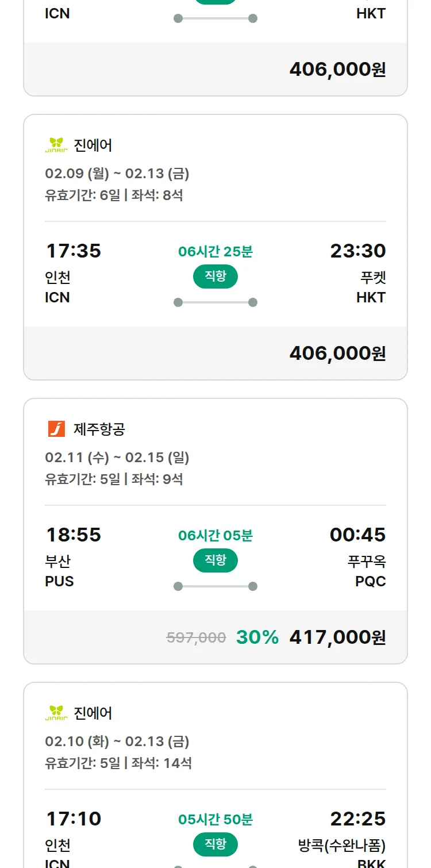Click the 02.11 (수) ~ 02.15 (일) date range
Image resolution: width=431 pixels, height=868 pixels.
click(x=117, y=458)
